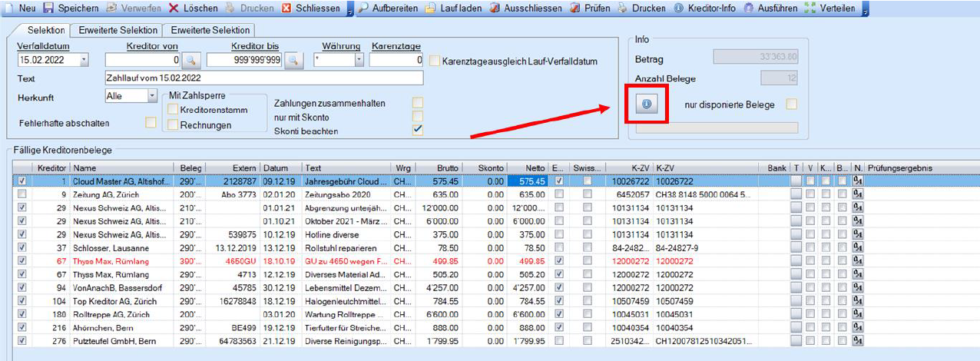Check the nur disponierte Belege checkbox

(x=791, y=104)
